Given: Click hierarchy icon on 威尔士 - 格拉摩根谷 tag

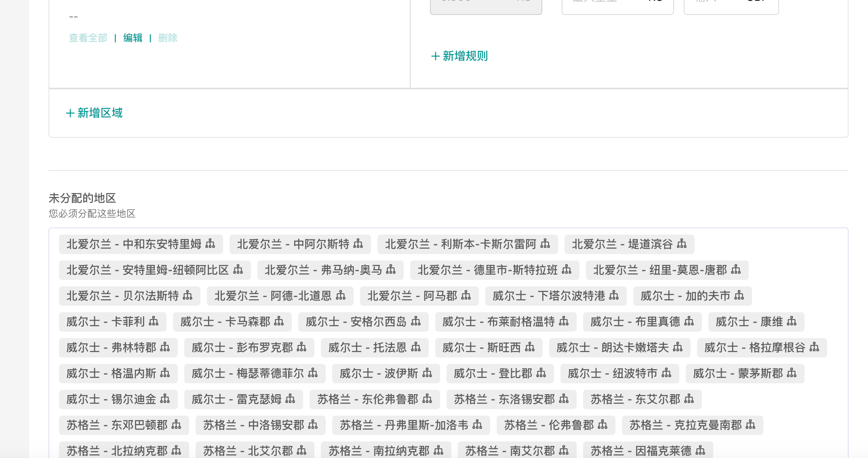Looking at the screenshot, I should click(814, 347).
